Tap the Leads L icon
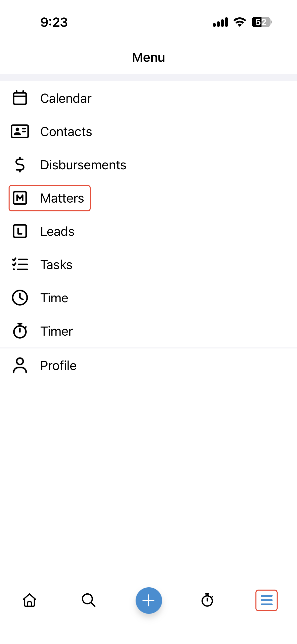 20,231
